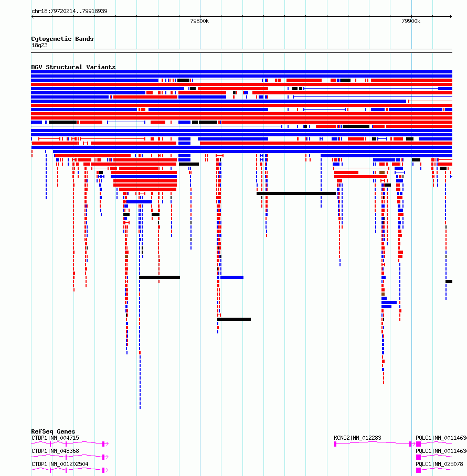Click the left arrowhead of the coordinate ruler
Viewport: 467px width, 476px height.
(x=33, y=16)
